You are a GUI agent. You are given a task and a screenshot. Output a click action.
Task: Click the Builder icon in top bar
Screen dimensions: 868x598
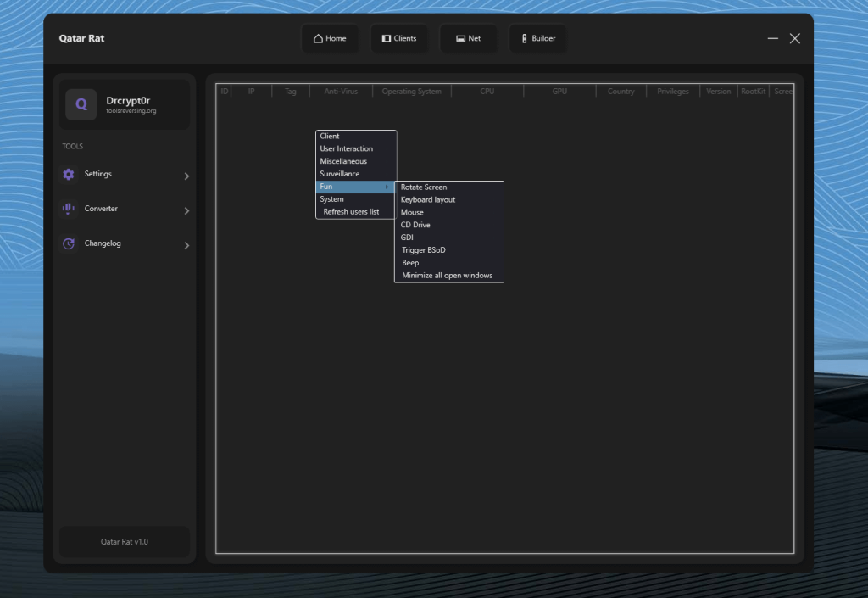point(525,38)
